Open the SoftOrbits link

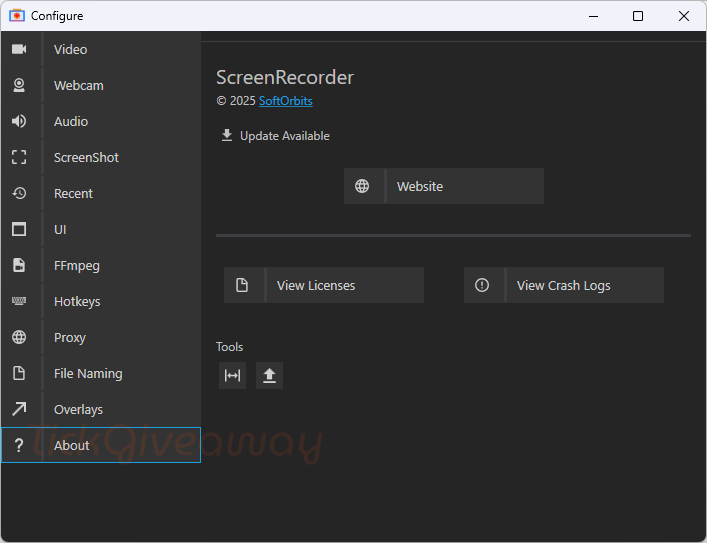tap(285, 101)
